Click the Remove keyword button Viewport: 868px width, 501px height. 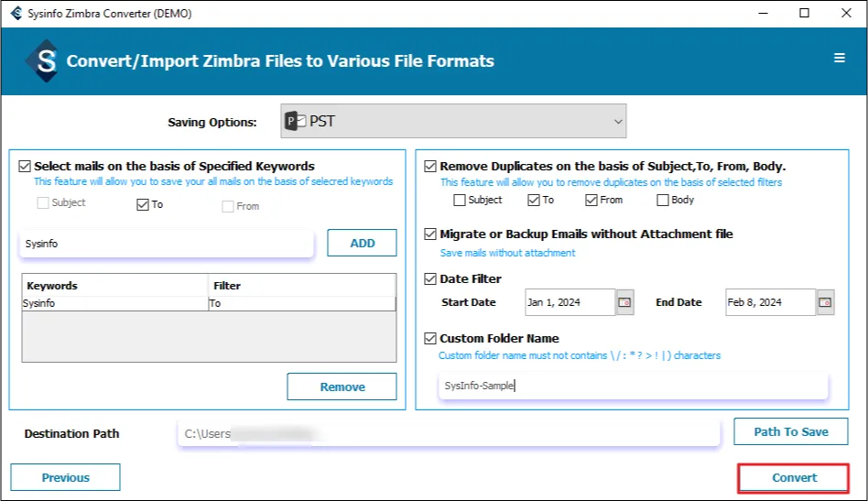(342, 387)
